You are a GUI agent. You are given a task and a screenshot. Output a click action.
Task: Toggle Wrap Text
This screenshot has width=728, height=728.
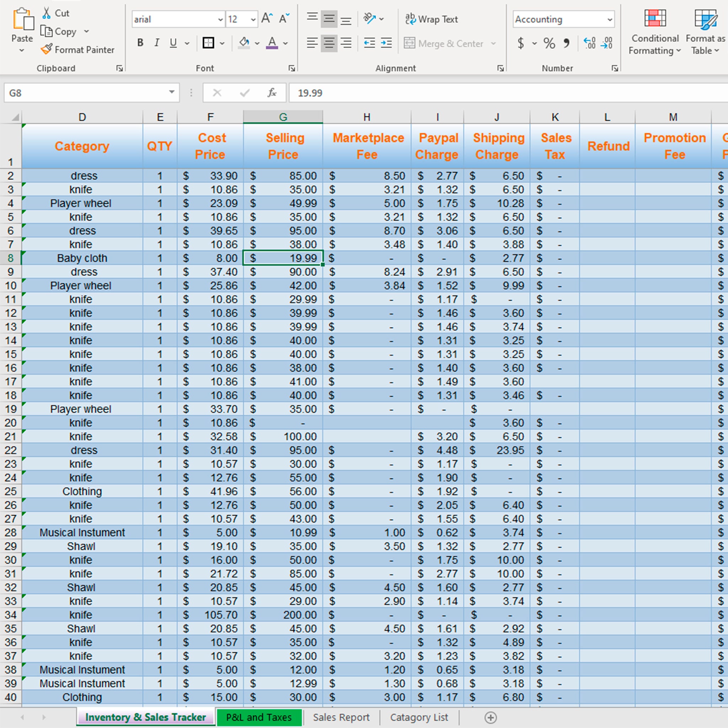(432, 19)
